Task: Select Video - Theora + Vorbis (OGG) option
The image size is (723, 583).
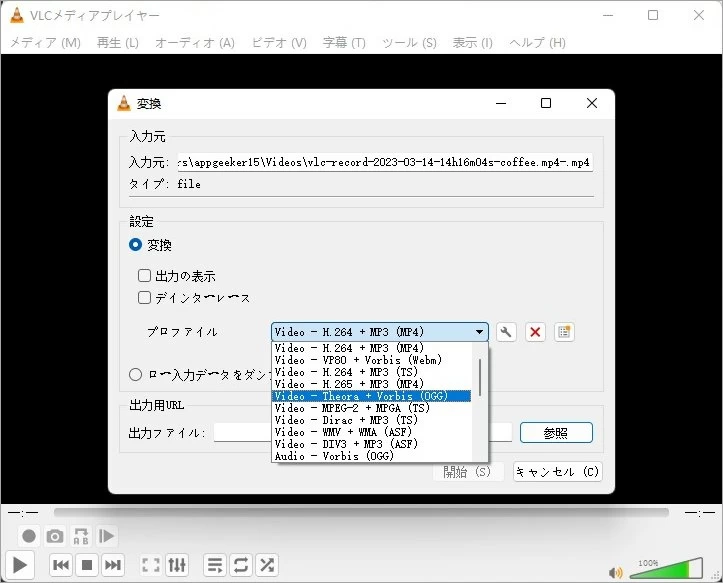Action: tap(372, 396)
